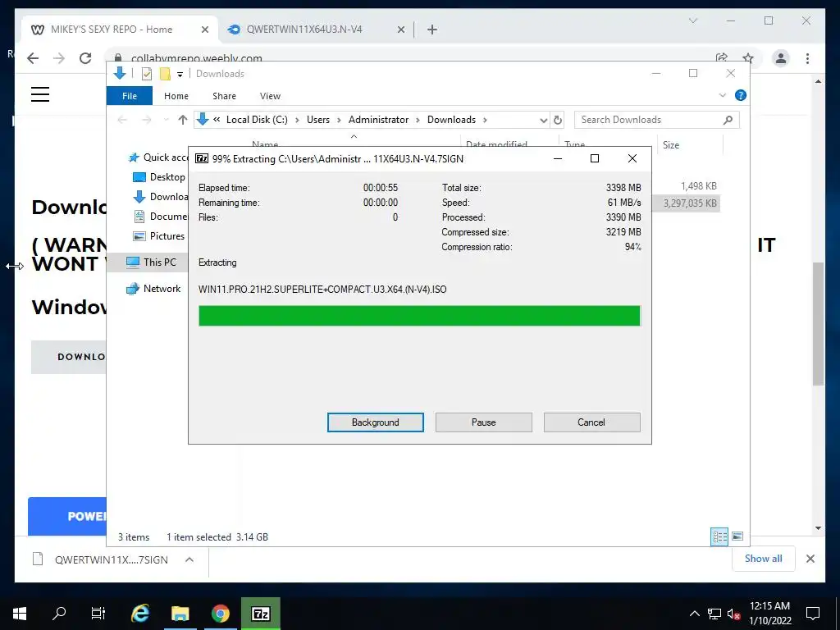Viewport: 840px width, 630px height.
Task: Go back in Chrome
Action: coord(33,58)
